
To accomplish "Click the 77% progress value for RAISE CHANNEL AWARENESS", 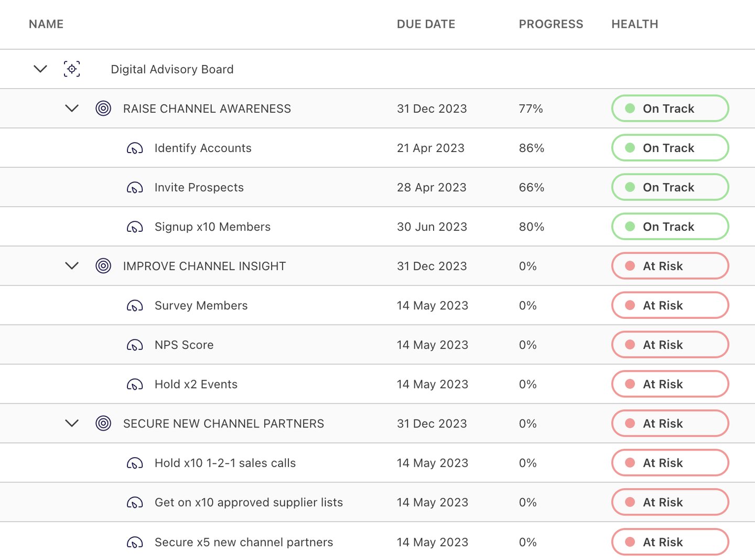I will (x=530, y=109).
